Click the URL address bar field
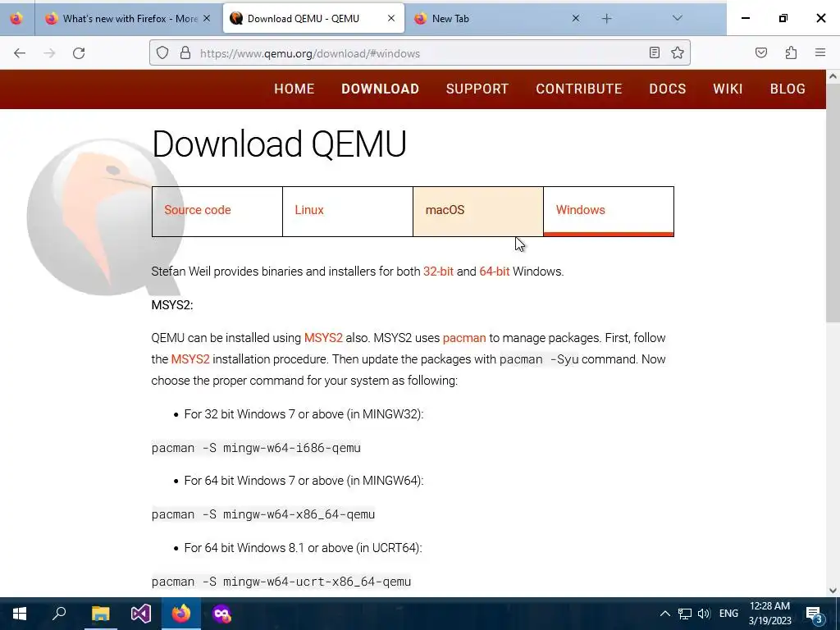 (x=419, y=53)
